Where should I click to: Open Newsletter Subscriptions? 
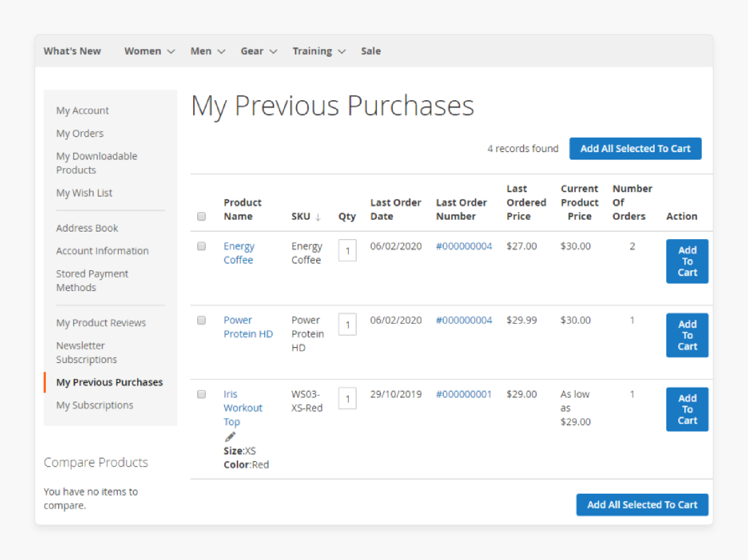[86, 352]
